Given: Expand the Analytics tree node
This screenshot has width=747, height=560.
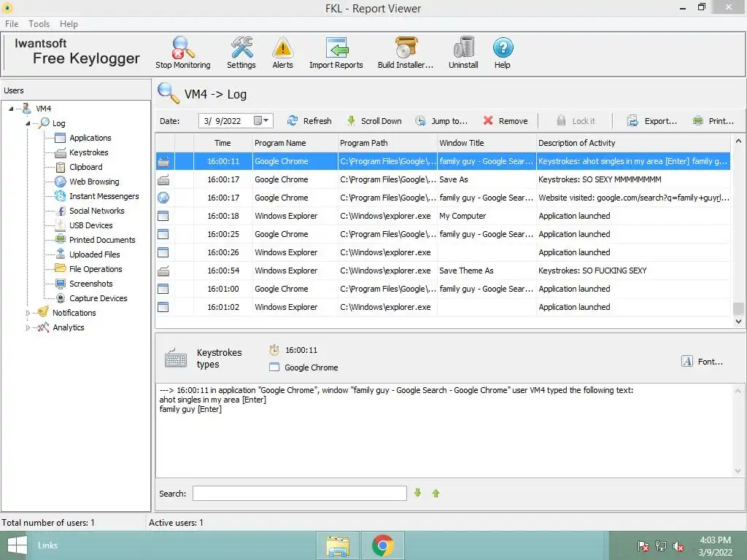Looking at the screenshot, I should [28, 327].
